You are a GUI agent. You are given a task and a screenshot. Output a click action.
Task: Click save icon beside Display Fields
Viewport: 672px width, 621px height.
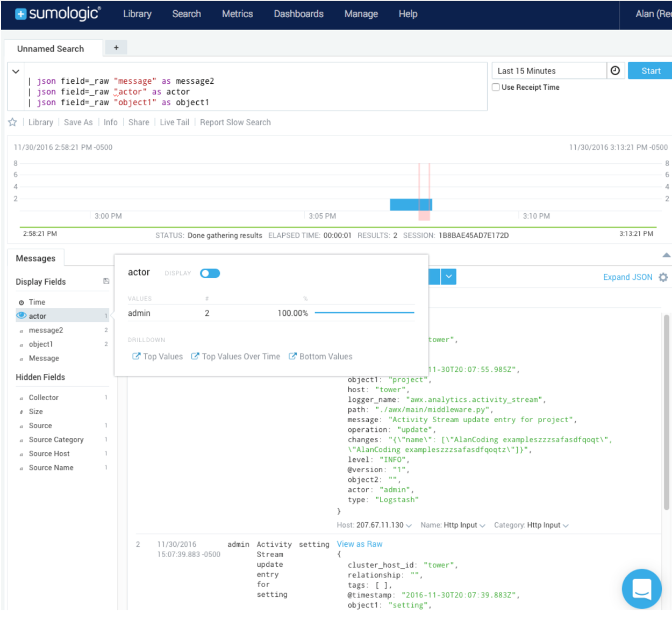tap(106, 281)
